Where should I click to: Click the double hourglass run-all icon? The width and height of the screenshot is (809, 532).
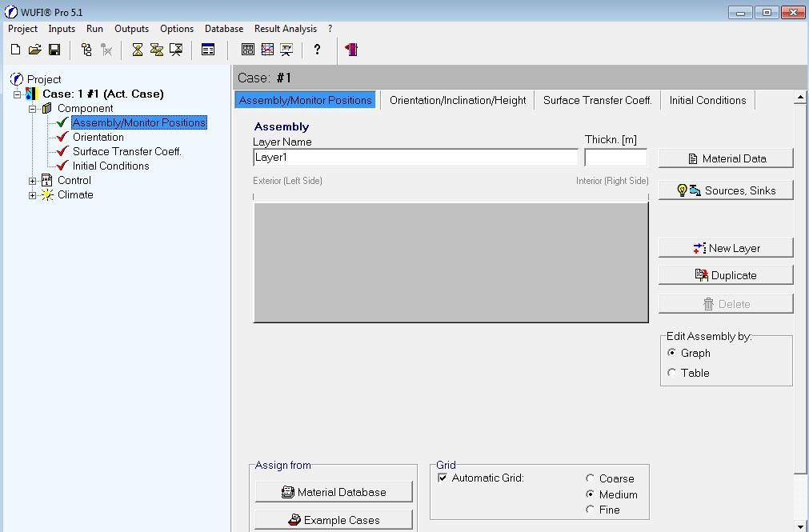(x=156, y=50)
